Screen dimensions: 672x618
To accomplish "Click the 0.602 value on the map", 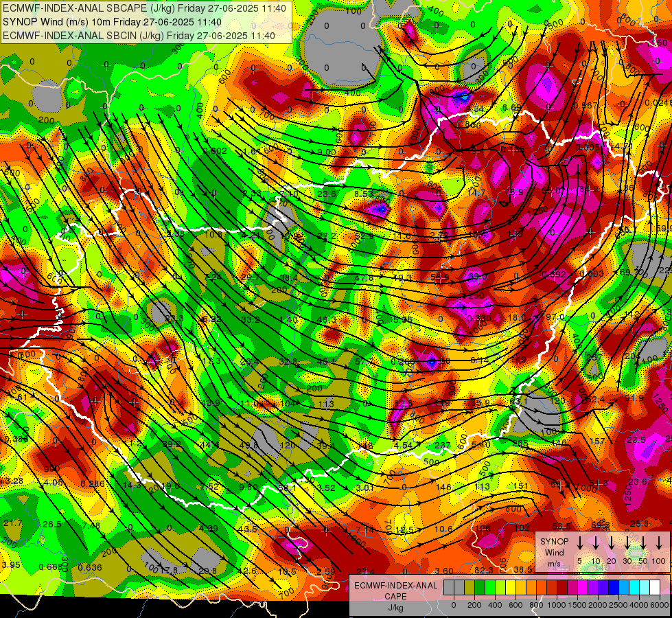I will [x=215, y=150].
